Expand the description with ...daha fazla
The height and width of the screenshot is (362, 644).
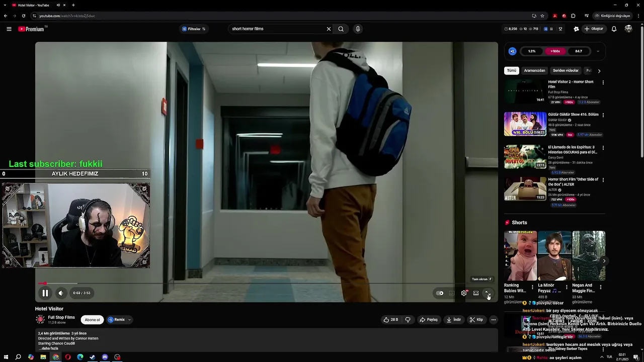tap(48, 348)
